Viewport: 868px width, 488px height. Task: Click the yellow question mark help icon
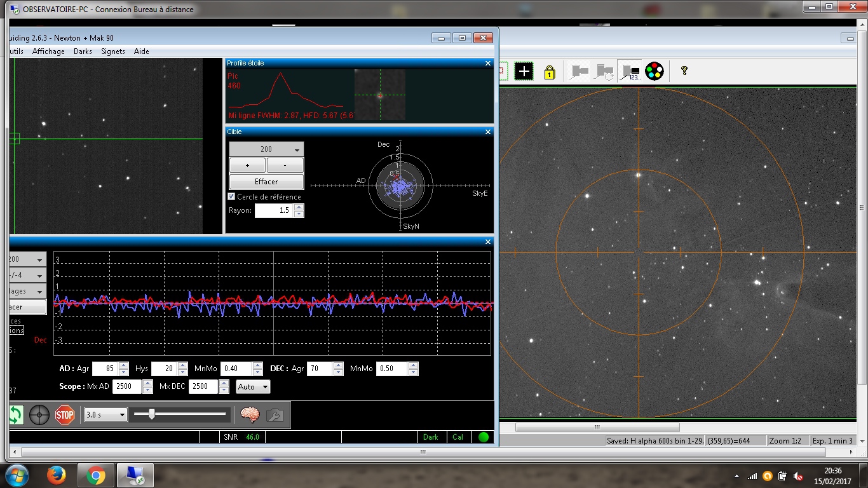pyautogui.click(x=684, y=71)
